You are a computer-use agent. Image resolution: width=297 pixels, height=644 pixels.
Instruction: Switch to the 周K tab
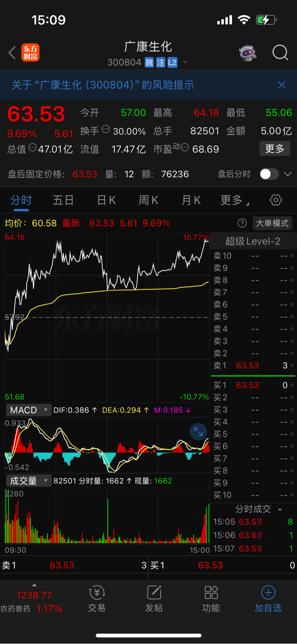coord(148,200)
